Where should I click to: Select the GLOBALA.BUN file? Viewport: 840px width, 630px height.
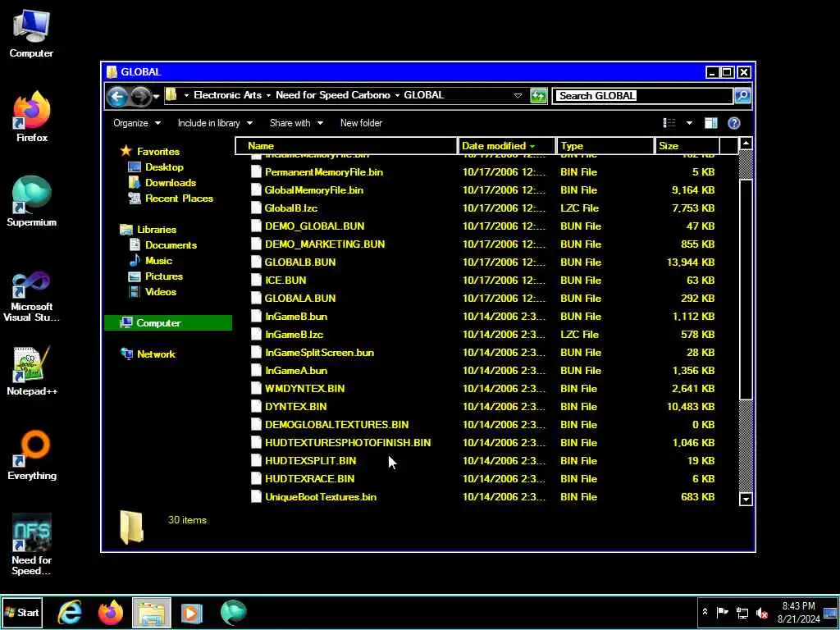point(300,299)
